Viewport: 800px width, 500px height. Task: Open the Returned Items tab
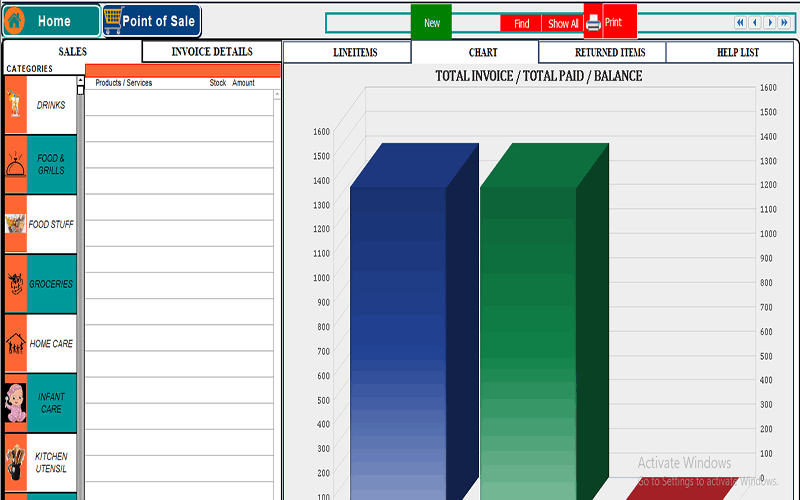(x=610, y=53)
